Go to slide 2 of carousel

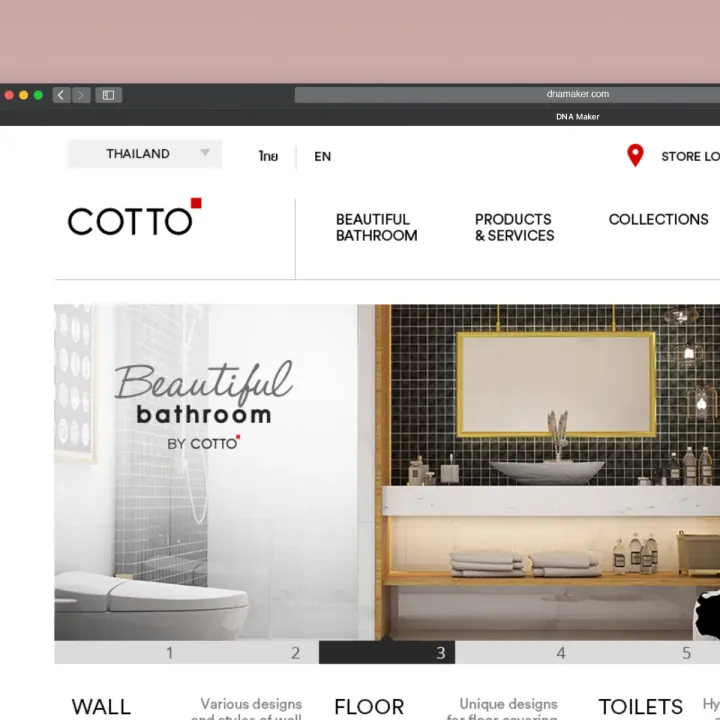coord(295,652)
